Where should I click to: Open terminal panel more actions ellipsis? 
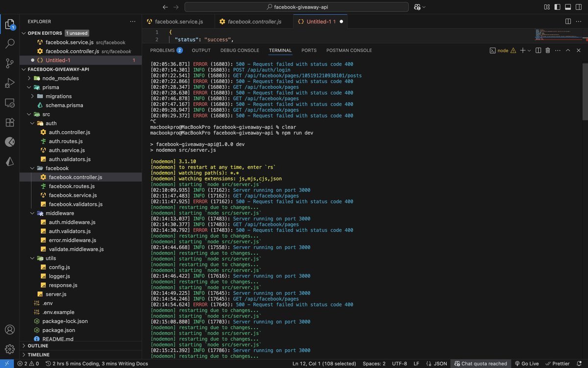(x=558, y=50)
